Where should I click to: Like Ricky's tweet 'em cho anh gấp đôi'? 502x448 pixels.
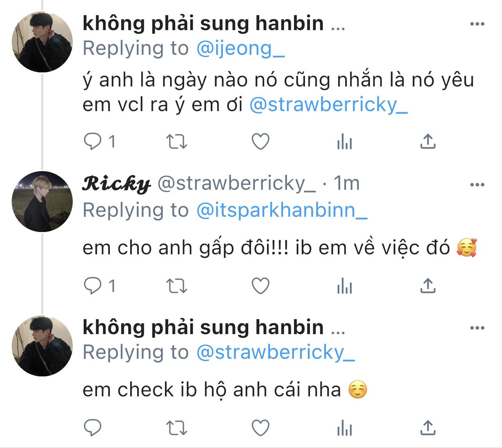click(x=260, y=286)
